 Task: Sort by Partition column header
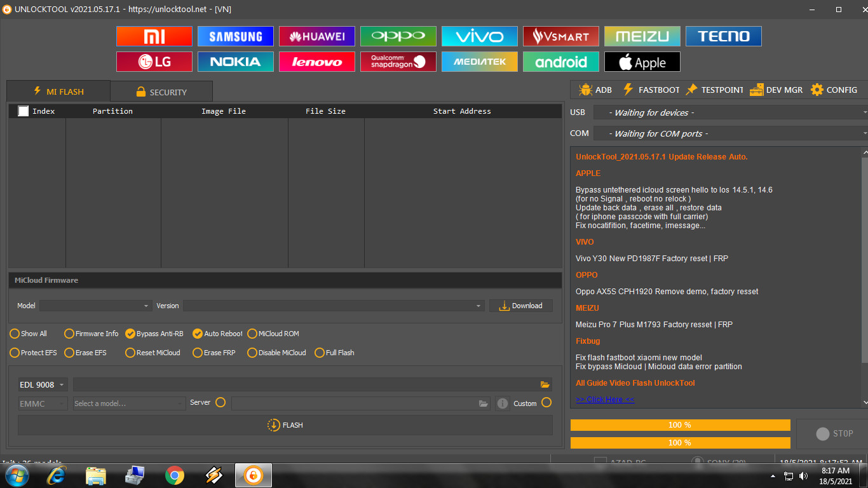[113, 111]
